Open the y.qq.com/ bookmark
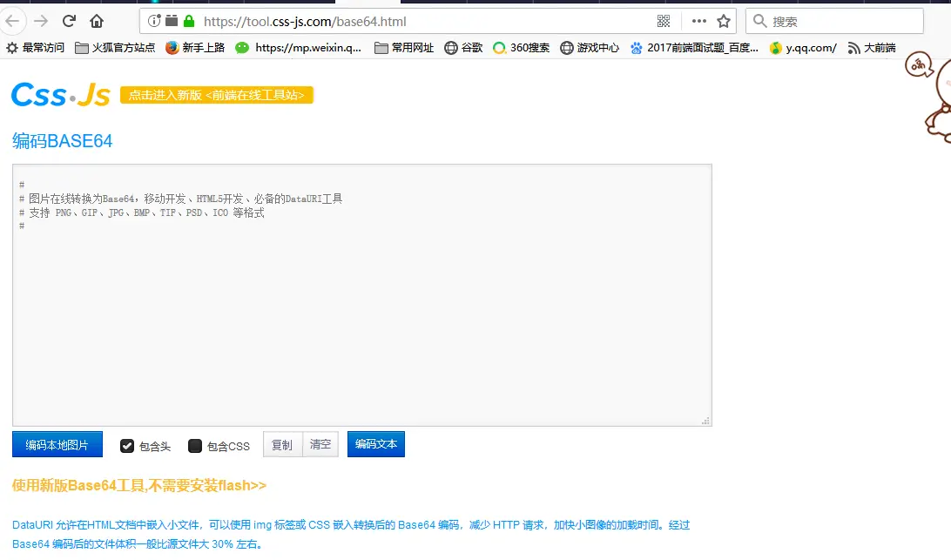This screenshot has height=560, width=951. click(803, 47)
